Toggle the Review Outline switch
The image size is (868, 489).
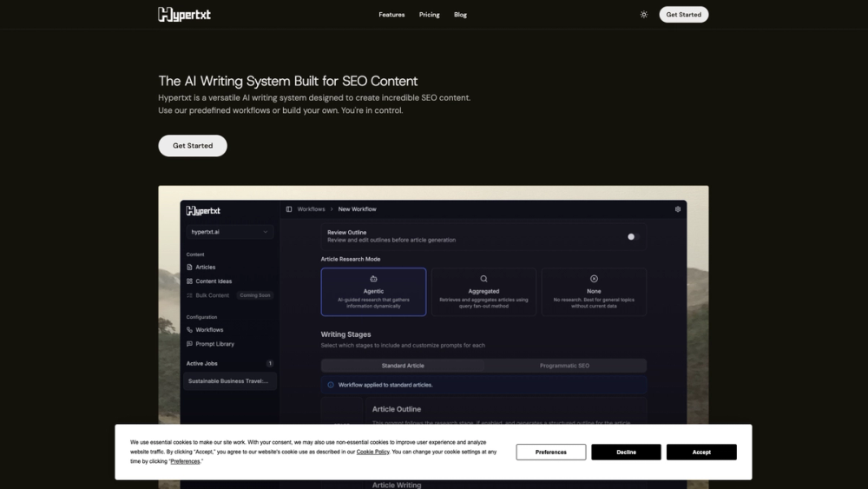633,236
